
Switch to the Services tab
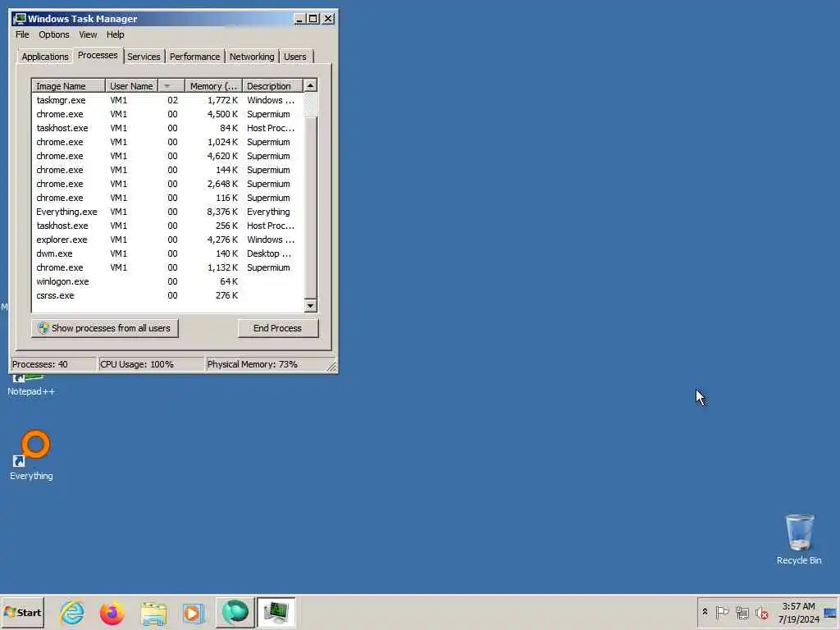(x=144, y=57)
